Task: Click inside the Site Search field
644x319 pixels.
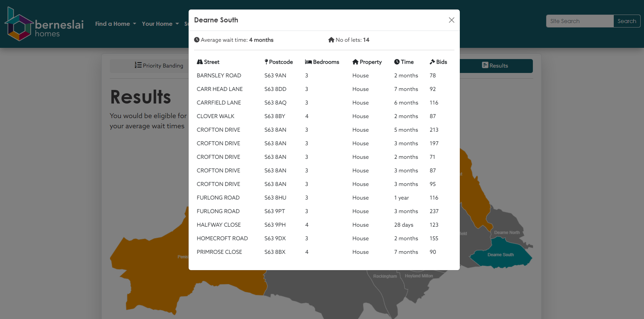Action: pos(579,21)
